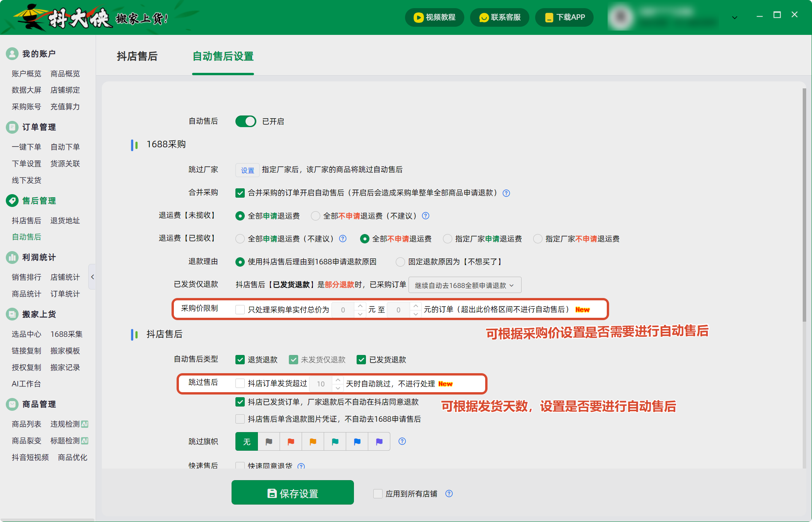
Task: Click the AI badge beside 违规检测
Action: pyautogui.click(x=85, y=424)
